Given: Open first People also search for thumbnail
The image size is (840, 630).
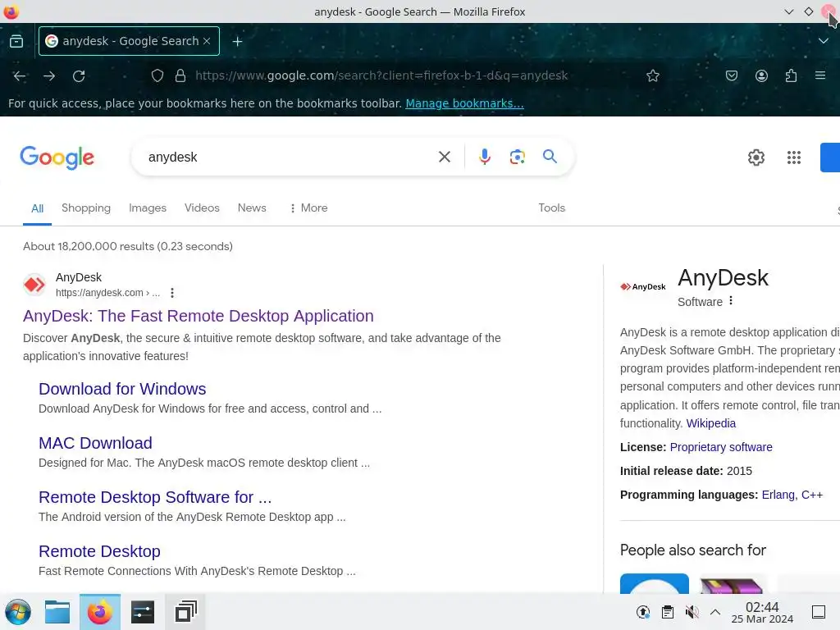Looking at the screenshot, I should point(654,583).
